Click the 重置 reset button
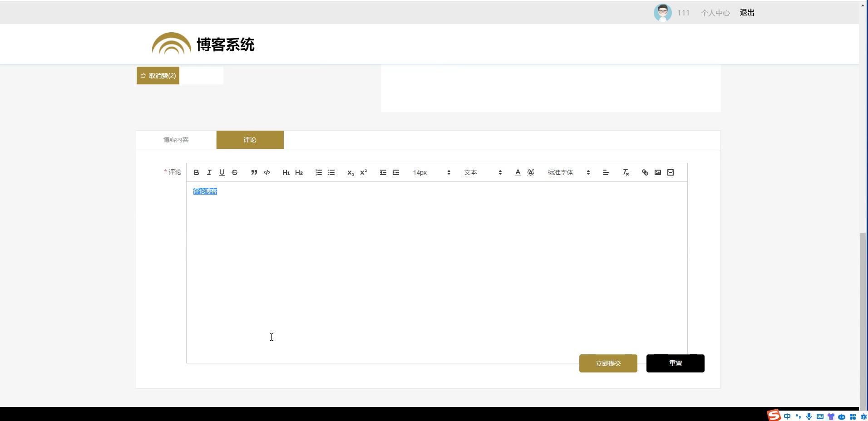868x421 pixels. tap(676, 363)
